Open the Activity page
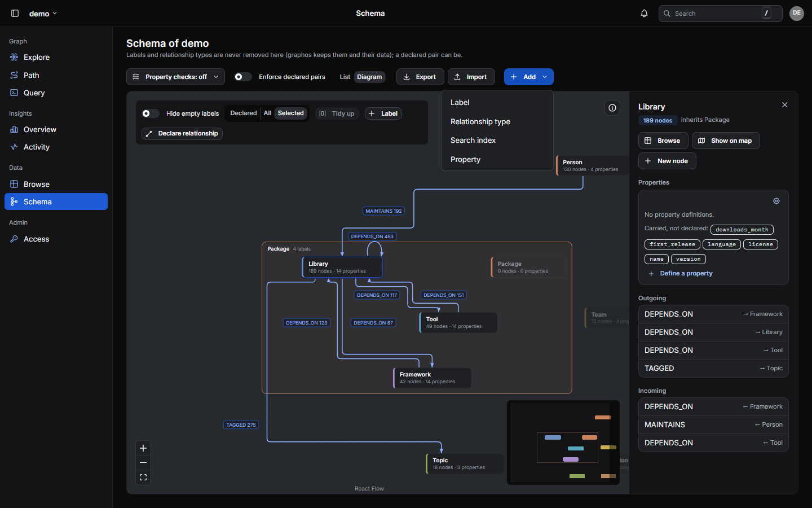Viewport: 812px width, 508px height. pos(56,147)
